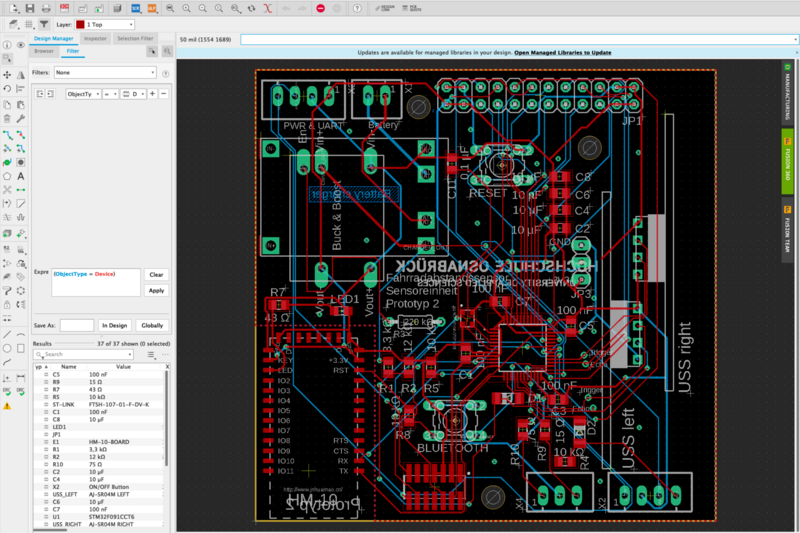This screenshot has height=533, width=800.
Task: Click the In Design button
Action: (114, 325)
